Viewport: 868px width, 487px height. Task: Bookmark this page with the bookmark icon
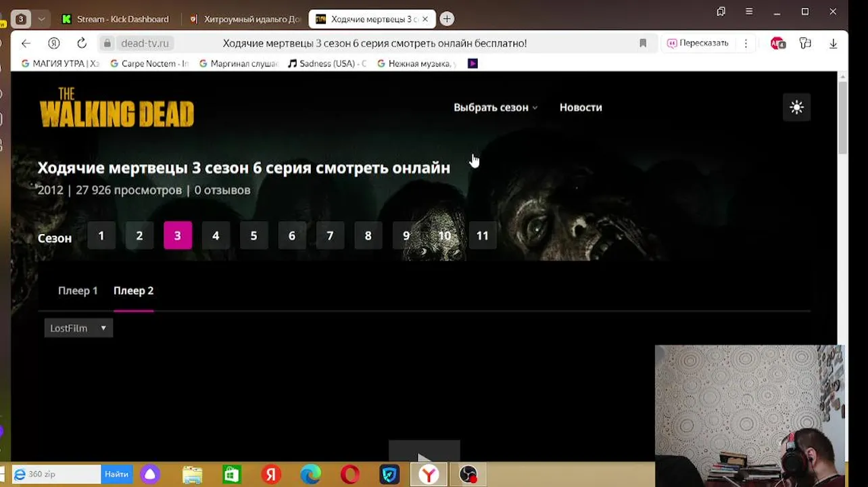coord(643,43)
